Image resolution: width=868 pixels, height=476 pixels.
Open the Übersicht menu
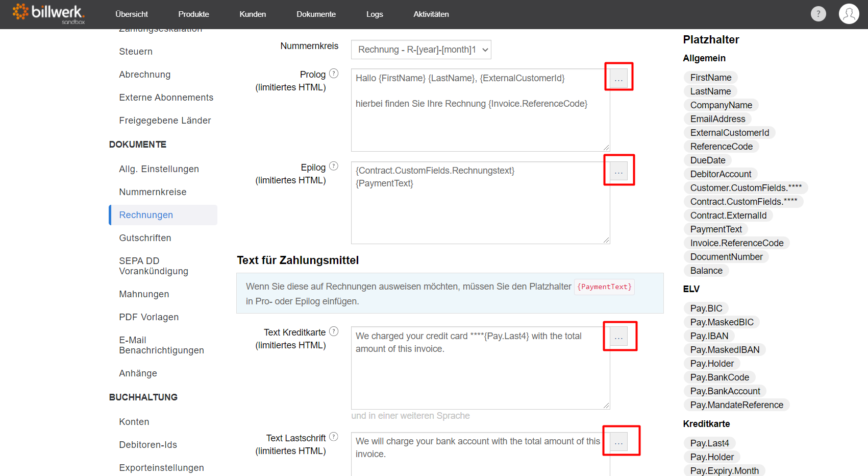click(132, 14)
